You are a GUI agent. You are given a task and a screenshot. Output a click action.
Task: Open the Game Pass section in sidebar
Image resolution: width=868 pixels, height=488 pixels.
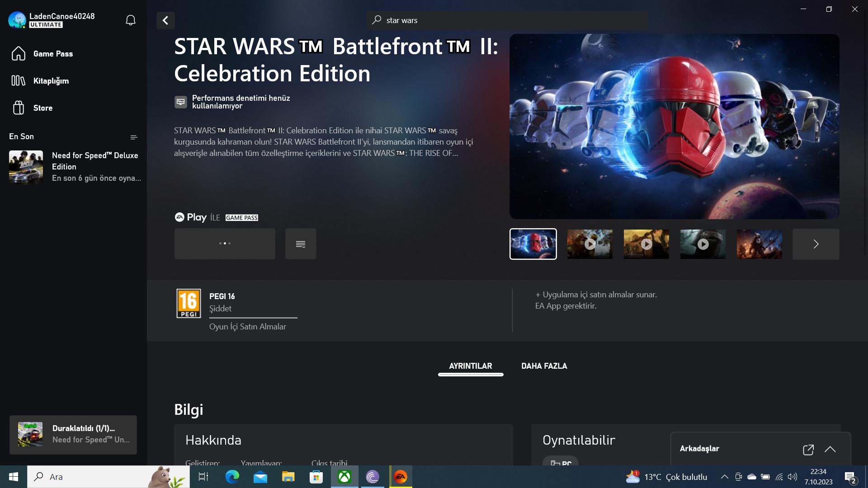53,53
